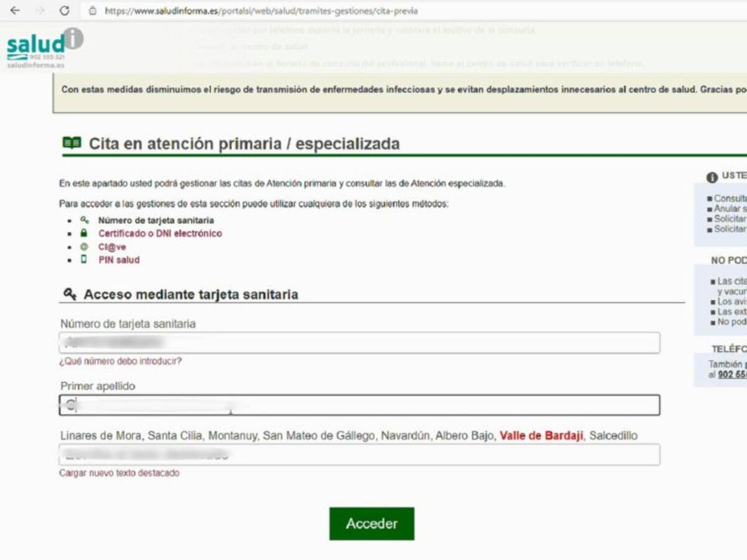The height and width of the screenshot is (560, 747).
Task: Click the book icon next to Cita heading
Action: tap(72, 143)
